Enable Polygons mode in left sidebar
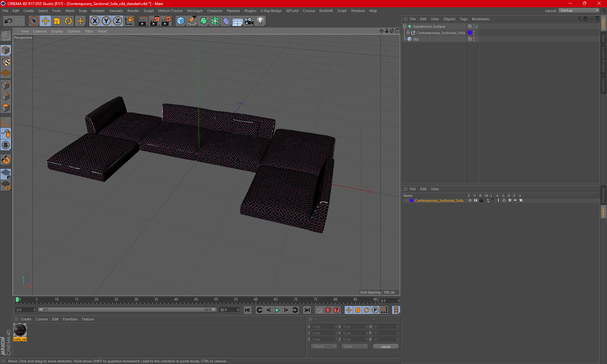This screenshot has width=607, height=364. [6, 108]
